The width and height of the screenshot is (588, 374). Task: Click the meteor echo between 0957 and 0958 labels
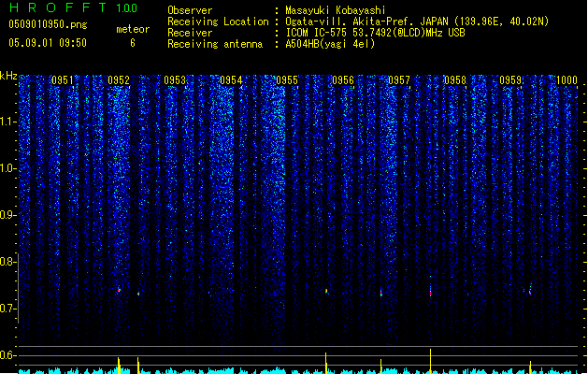(431, 292)
